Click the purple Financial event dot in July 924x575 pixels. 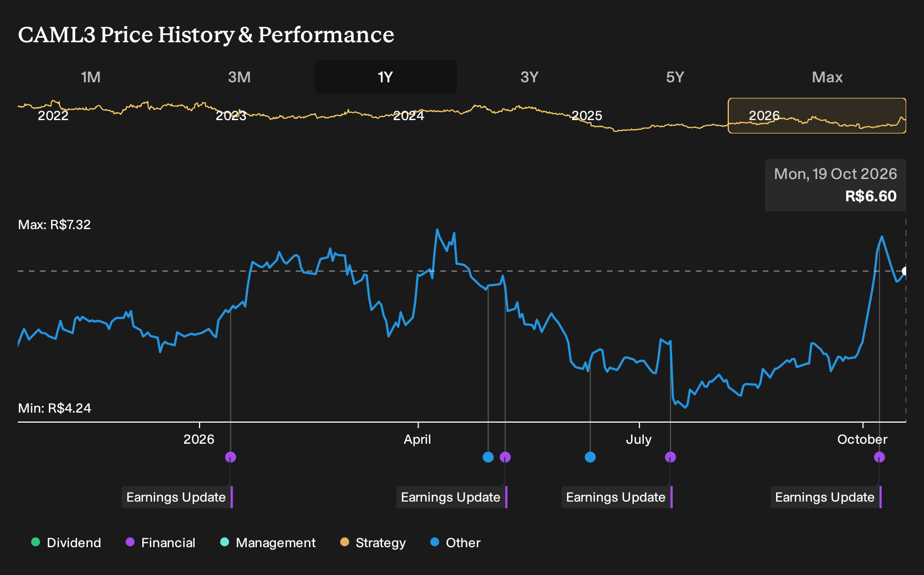tap(670, 457)
